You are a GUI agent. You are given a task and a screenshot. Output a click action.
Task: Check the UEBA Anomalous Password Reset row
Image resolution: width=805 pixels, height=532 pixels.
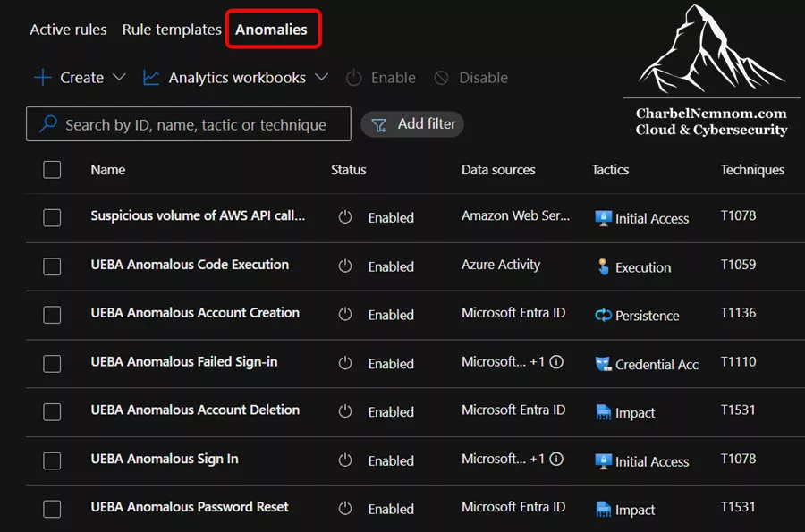pos(52,509)
